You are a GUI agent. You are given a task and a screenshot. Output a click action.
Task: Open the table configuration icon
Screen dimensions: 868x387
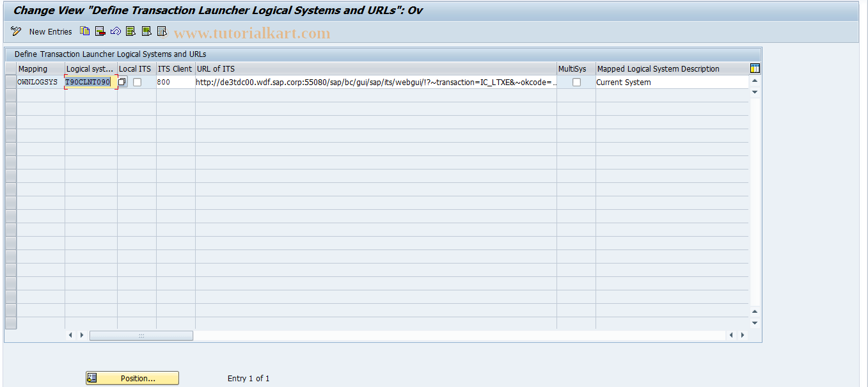click(754, 68)
